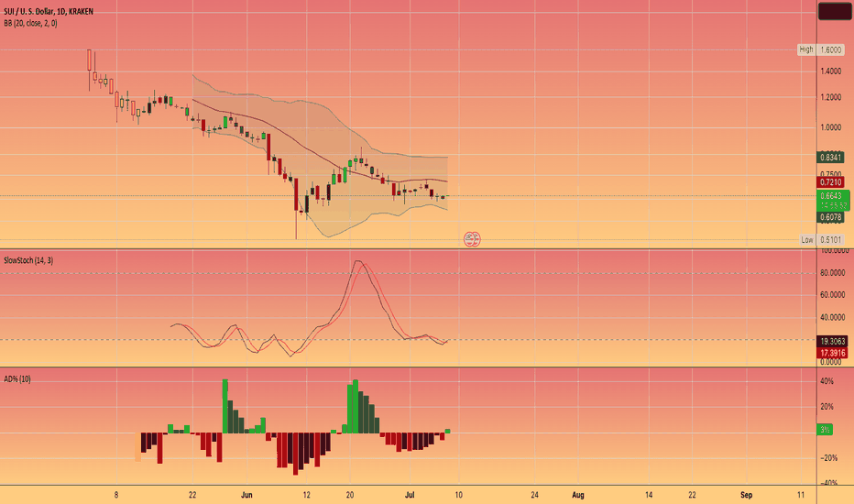Click the 40.0000 stochastic axis level

click(833, 317)
